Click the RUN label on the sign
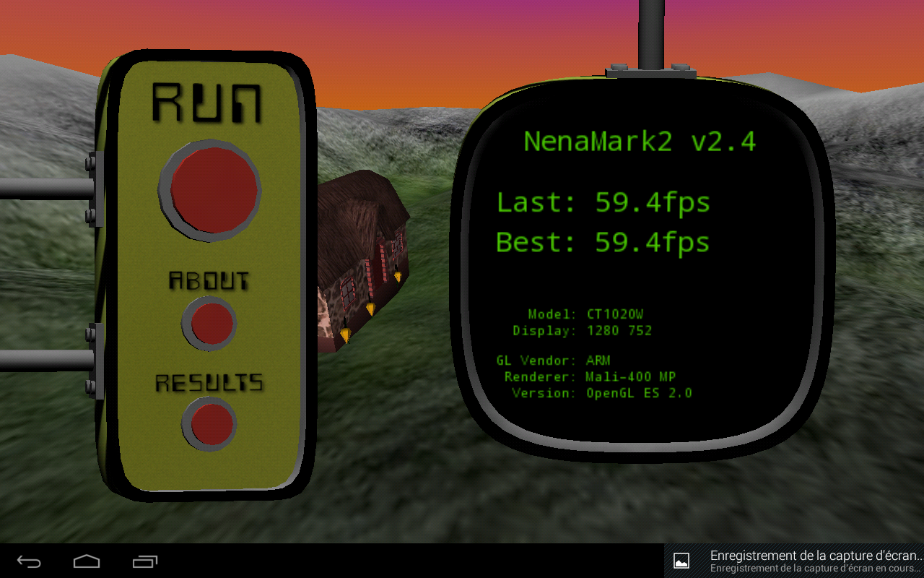This screenshot has height=578, width=924. point(206,103)
